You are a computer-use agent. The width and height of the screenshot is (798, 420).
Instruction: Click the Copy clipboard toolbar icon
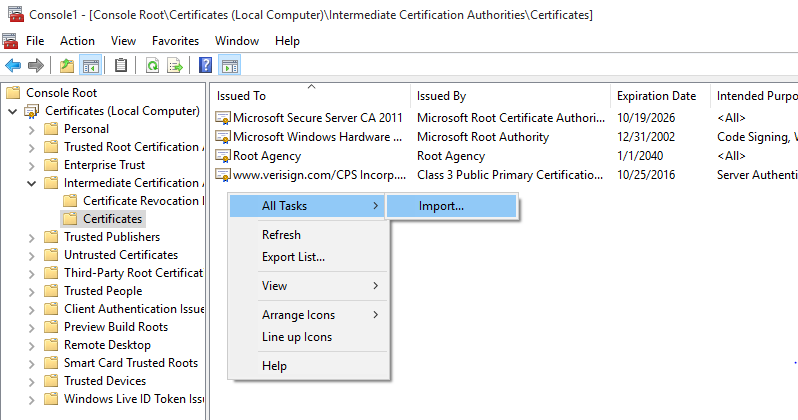pos(121,65)
